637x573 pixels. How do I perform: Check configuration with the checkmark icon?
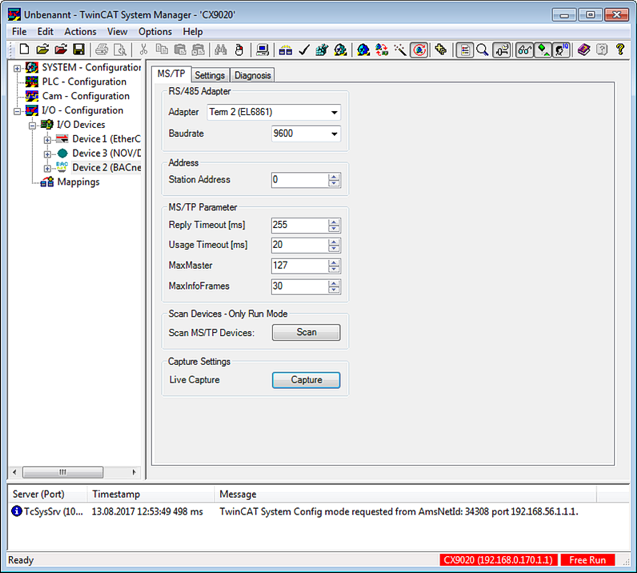pyautogui.click(x=304, y=50)
